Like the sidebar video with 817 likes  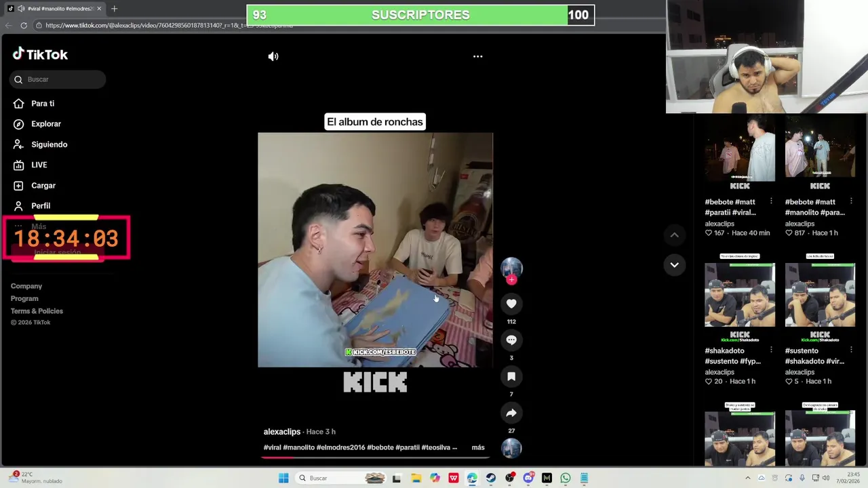[789, 233]
